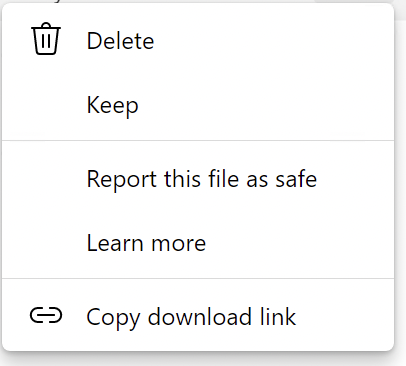Pick the Keep entry below Delete

pos(198,105)
